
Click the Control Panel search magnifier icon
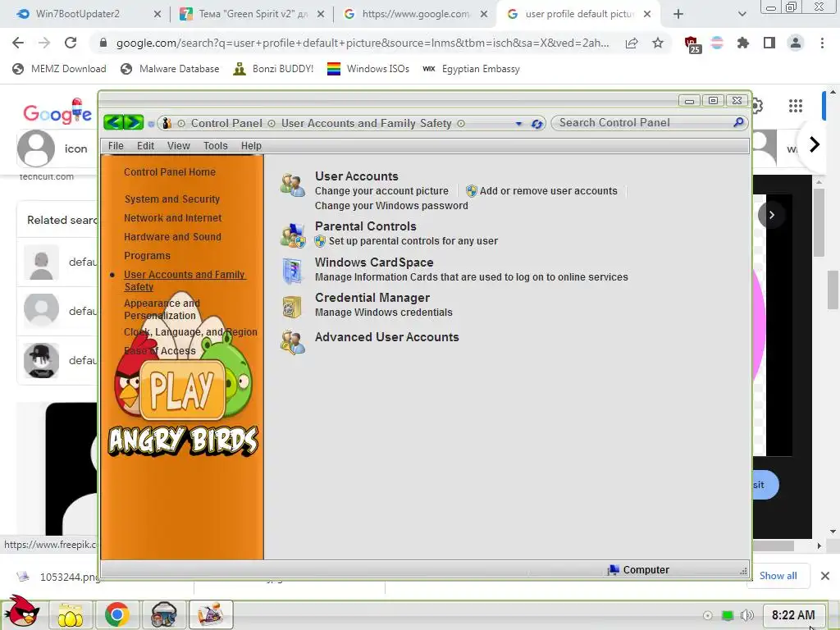[739, 123]
